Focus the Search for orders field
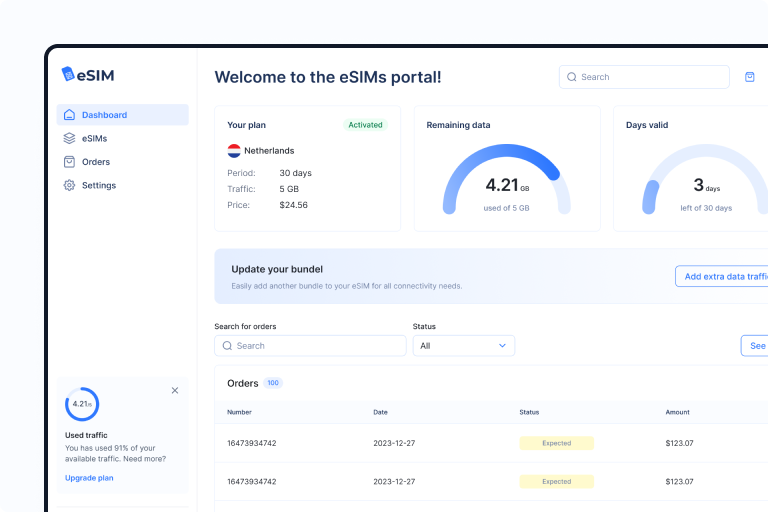 click(x=310, y=346)
